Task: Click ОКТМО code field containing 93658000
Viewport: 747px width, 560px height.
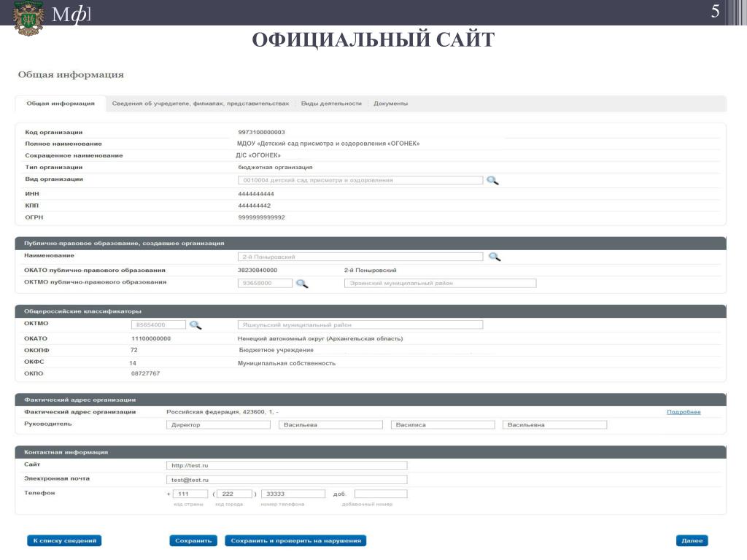Action: pyautogui.click(x=265, y=283)
